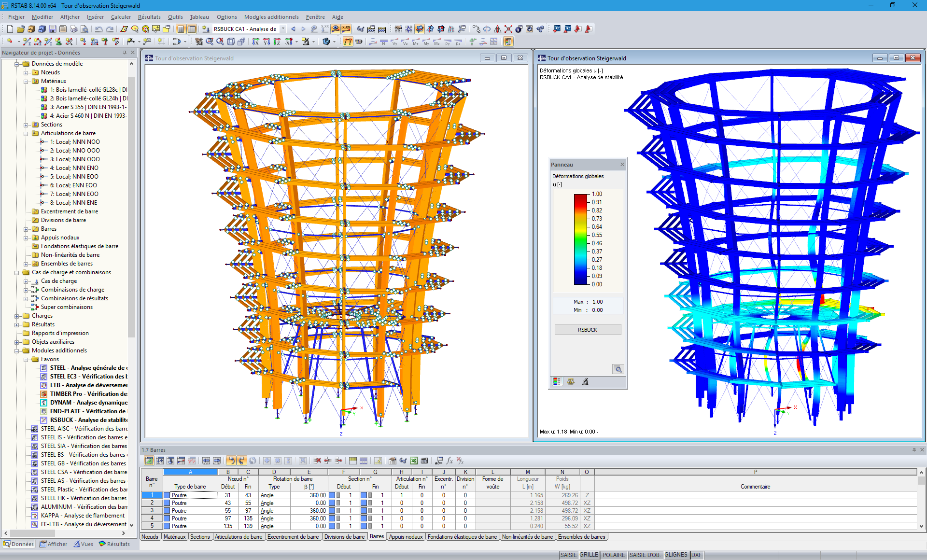Go to next load case arrow

303,29
